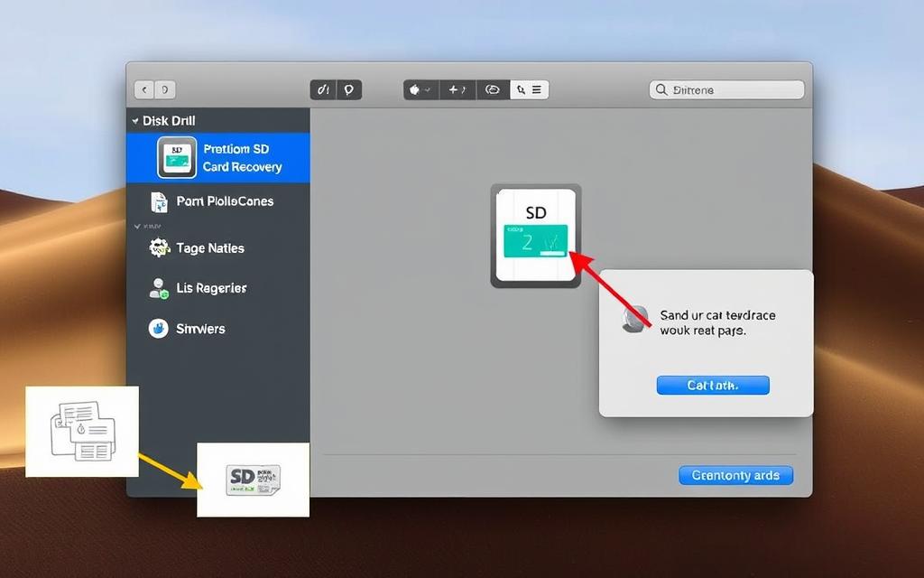This screenshot has width=924, height=578.
Task: Click the forward navigation arrow in toolbar
Action: [x=165, y=89]
